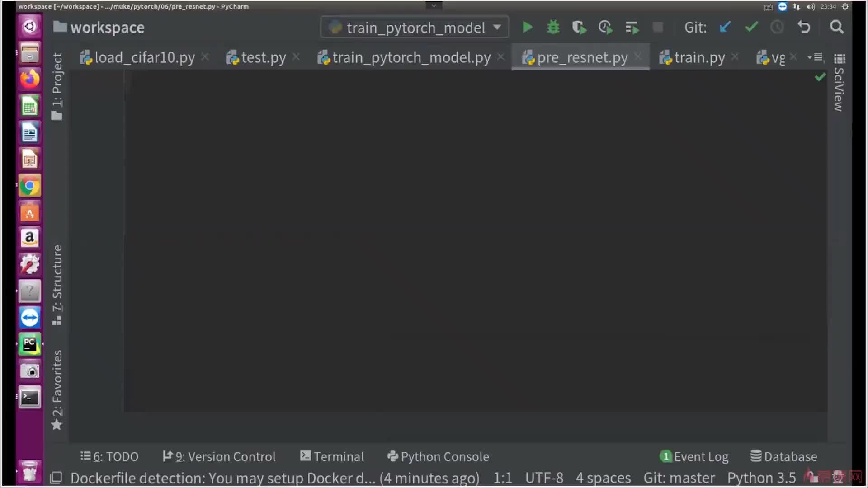Close the pre_resnet.py tab
Screen dimensions: 868x488
coord(638,57)
